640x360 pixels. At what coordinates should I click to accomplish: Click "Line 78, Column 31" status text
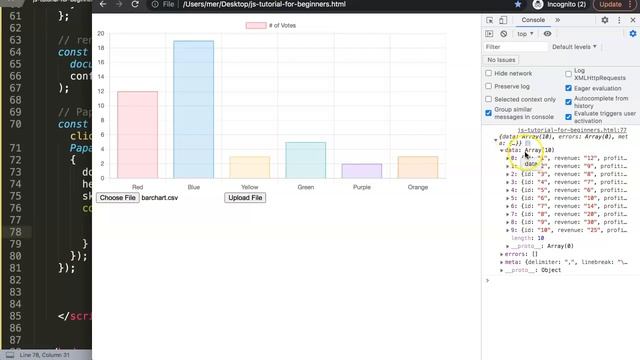[x=44, y=355]
